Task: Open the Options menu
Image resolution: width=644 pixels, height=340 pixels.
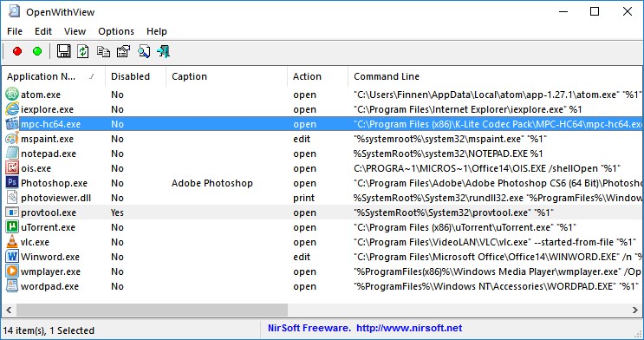Action: pyautogui.click(x=116, y=31)
